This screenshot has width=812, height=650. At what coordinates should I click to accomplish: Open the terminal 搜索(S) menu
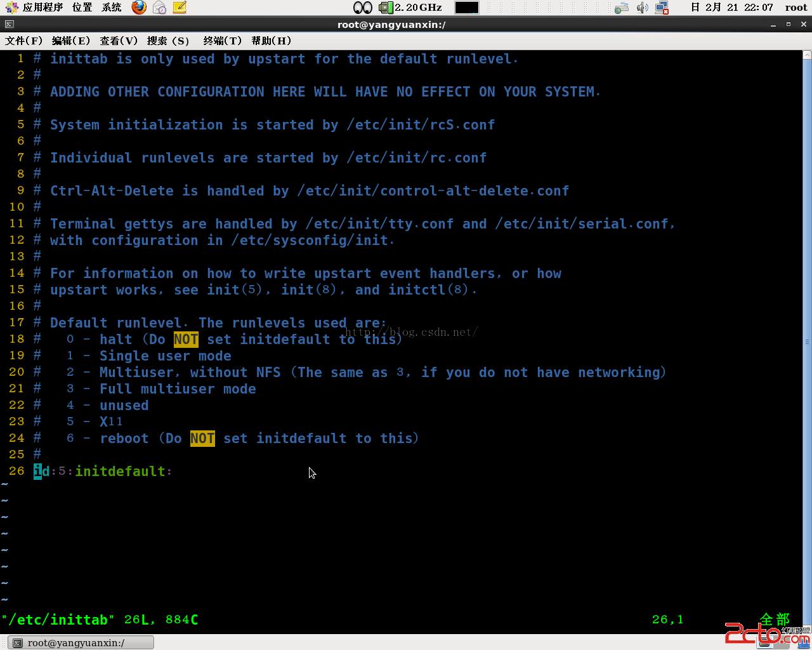click(168, 41)
